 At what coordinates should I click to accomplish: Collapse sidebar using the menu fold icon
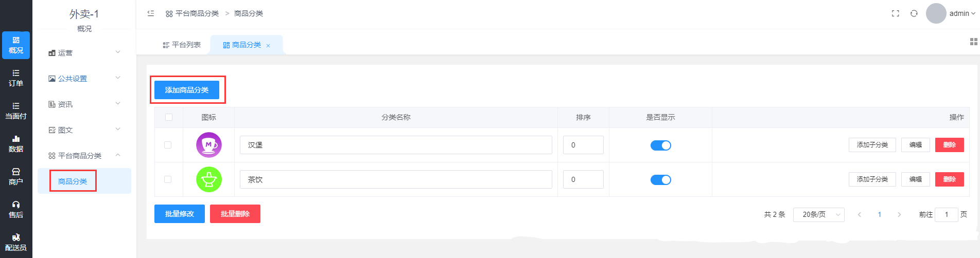(x=151, y=13)
